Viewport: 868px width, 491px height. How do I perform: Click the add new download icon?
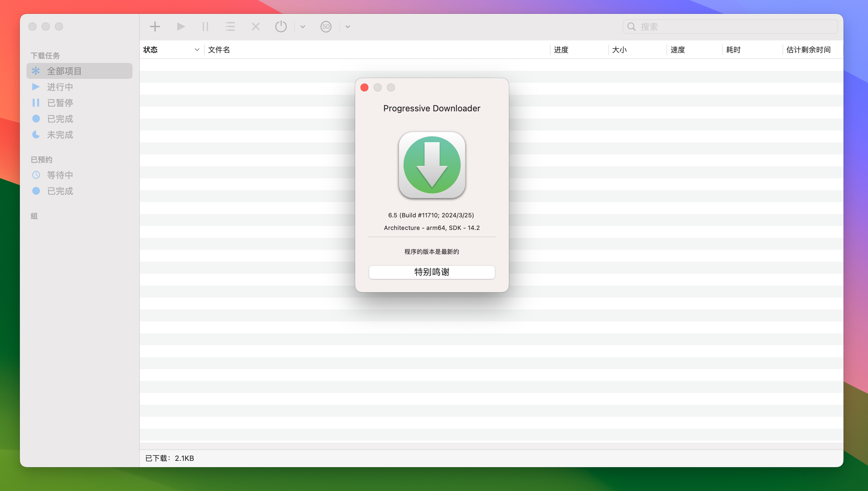[x=155, y=26]
